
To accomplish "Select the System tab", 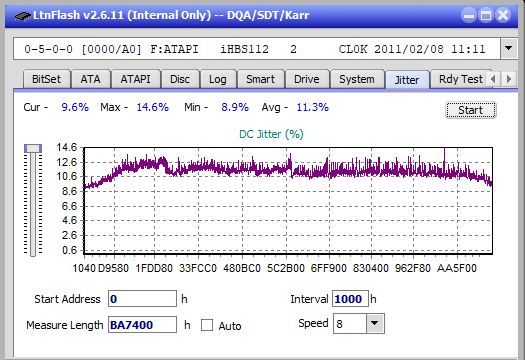I will tap(357, 79).
